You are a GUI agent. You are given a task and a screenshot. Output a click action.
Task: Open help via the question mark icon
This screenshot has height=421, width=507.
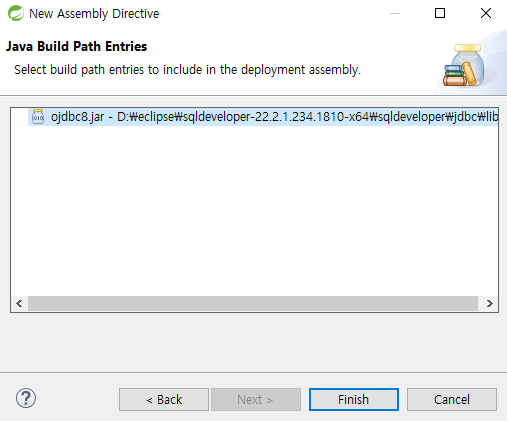(26, 398)
